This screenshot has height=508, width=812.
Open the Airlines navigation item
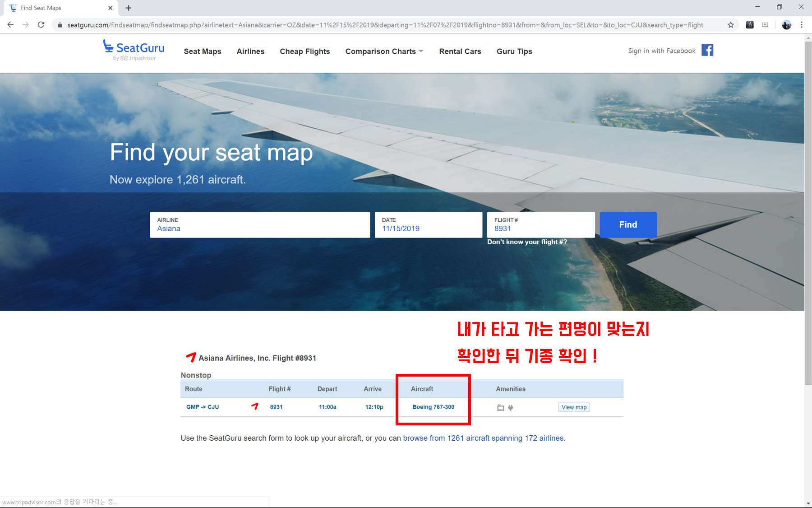coord(250,51)
